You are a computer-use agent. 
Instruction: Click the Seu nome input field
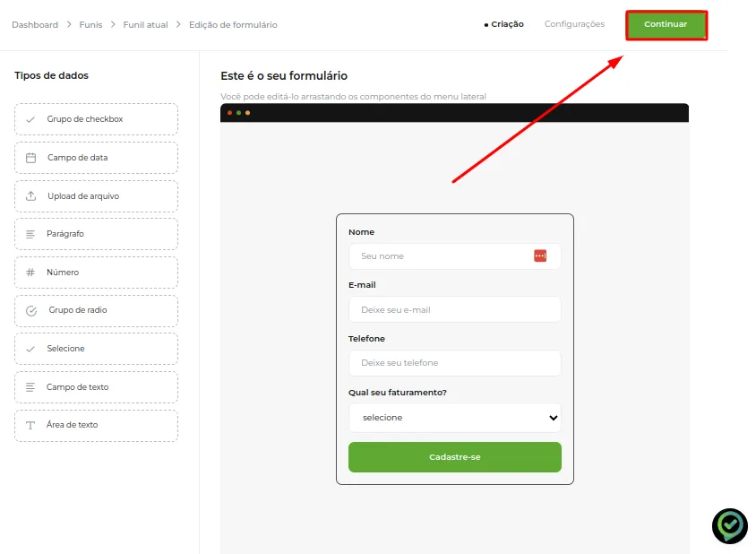point(455,256)
